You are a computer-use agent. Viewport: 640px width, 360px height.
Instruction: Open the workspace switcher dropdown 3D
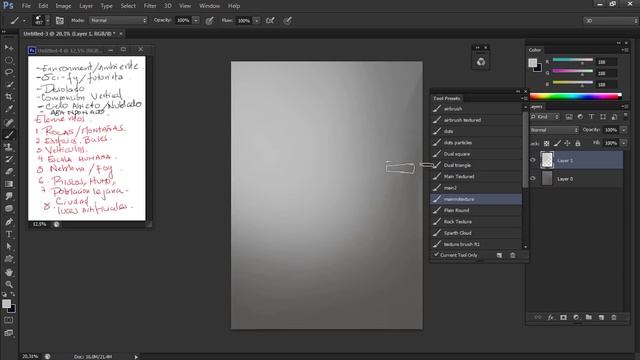coord(610,20)
